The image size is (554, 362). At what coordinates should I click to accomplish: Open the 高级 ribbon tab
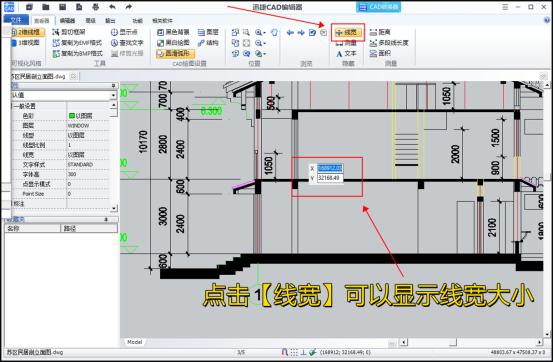(x=90, y=20)
